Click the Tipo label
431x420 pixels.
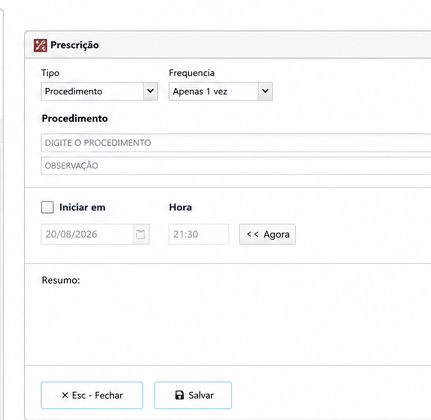[50, 73]
